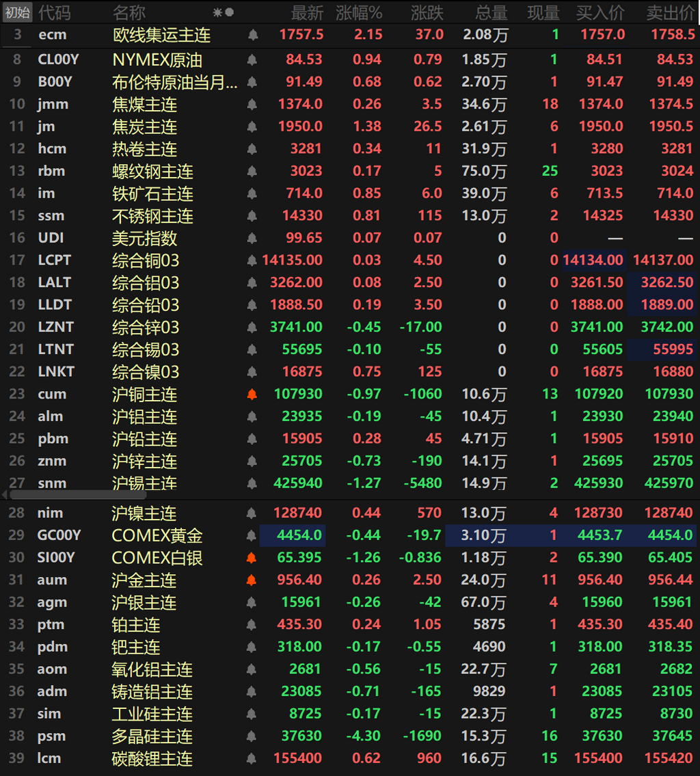700x776 pixels.
Task: Click the alert bell for 焦炭主连
Action: coord(252,126)
